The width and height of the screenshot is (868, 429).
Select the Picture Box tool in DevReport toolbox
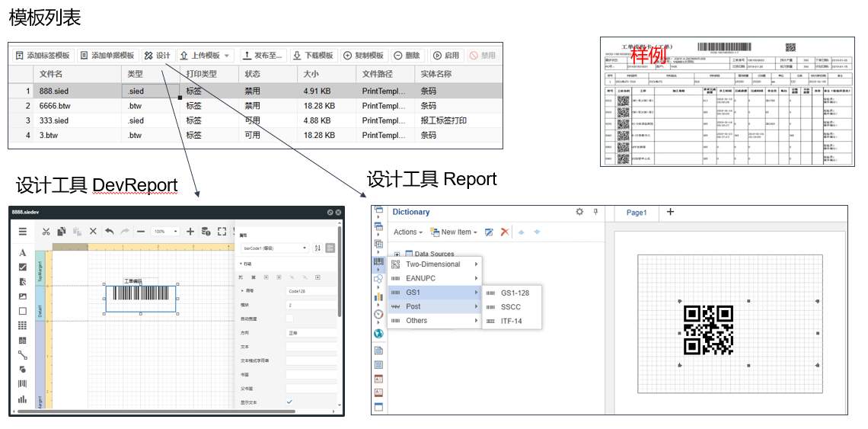coord(23,296)
